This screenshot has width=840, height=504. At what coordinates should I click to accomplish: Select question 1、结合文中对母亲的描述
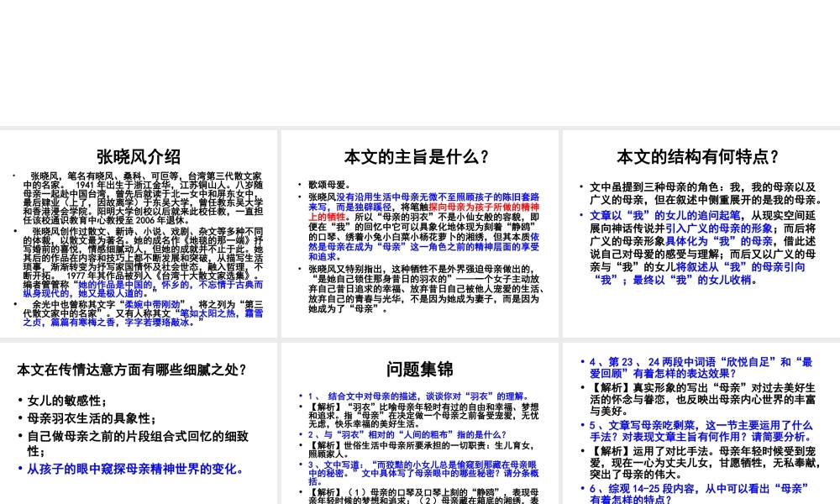point(419,396)
